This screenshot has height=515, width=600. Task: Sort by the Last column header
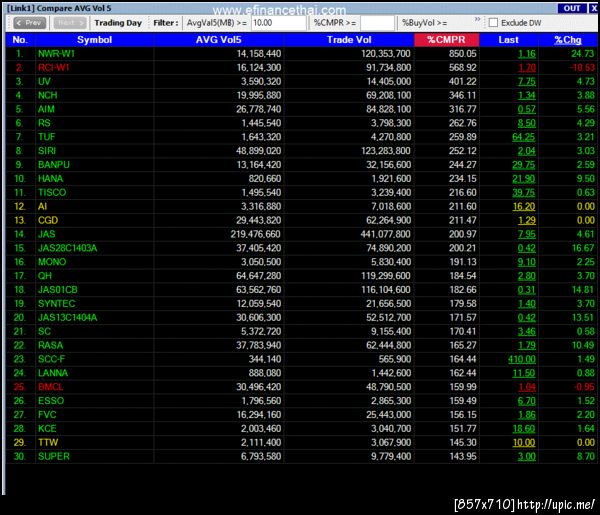click(509, 40)
